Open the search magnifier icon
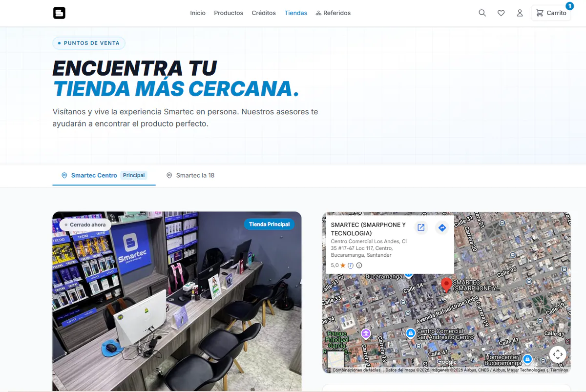 coord(482,13)
